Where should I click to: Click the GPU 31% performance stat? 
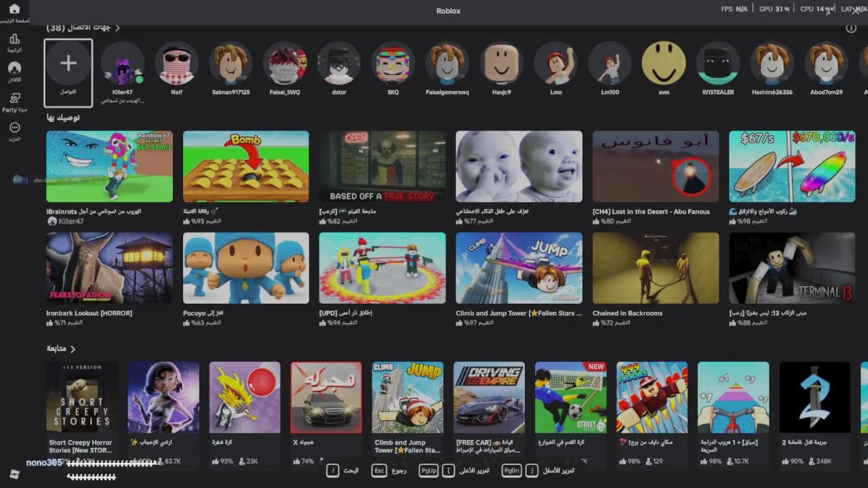pos(774,9)
